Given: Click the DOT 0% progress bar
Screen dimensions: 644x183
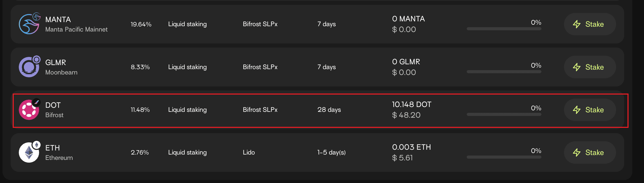Looking at the screenshot, I should pos(504,115).
